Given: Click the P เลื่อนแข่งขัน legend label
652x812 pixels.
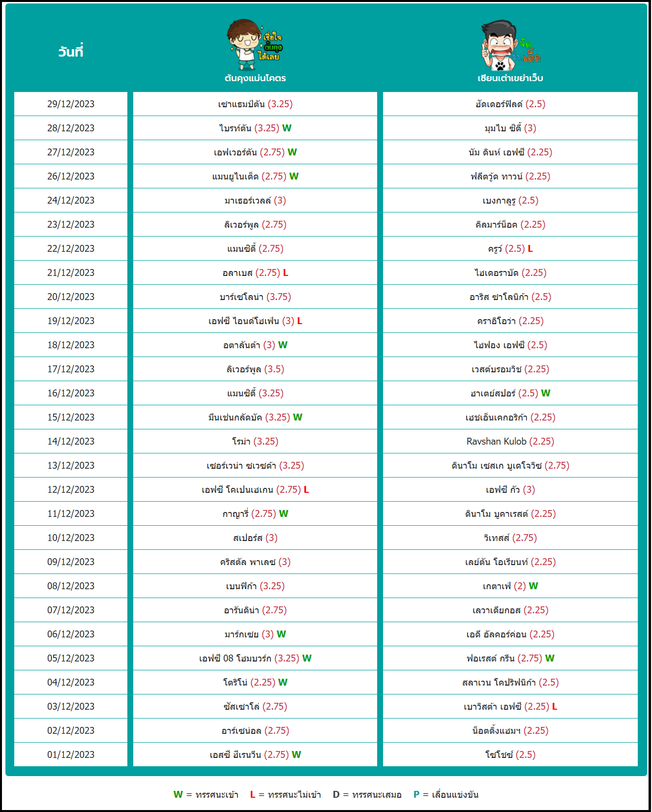Looking at the screenshot, I should coord(446,794).
